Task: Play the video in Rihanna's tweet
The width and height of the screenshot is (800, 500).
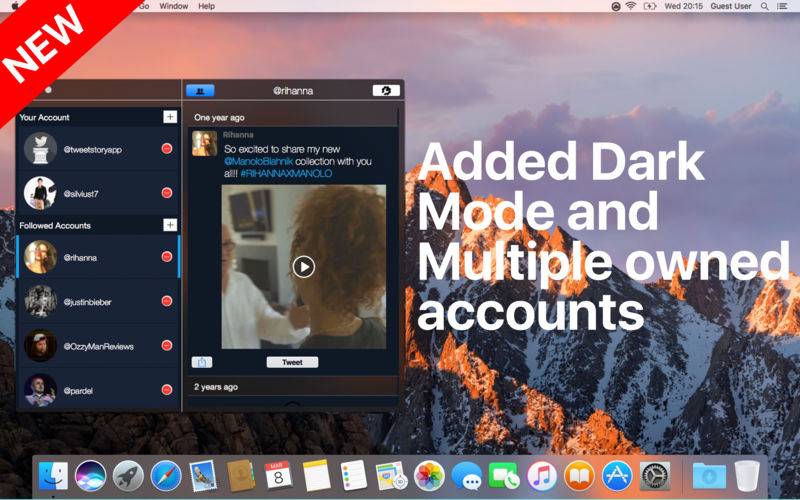Action: [x=304, y=266]
